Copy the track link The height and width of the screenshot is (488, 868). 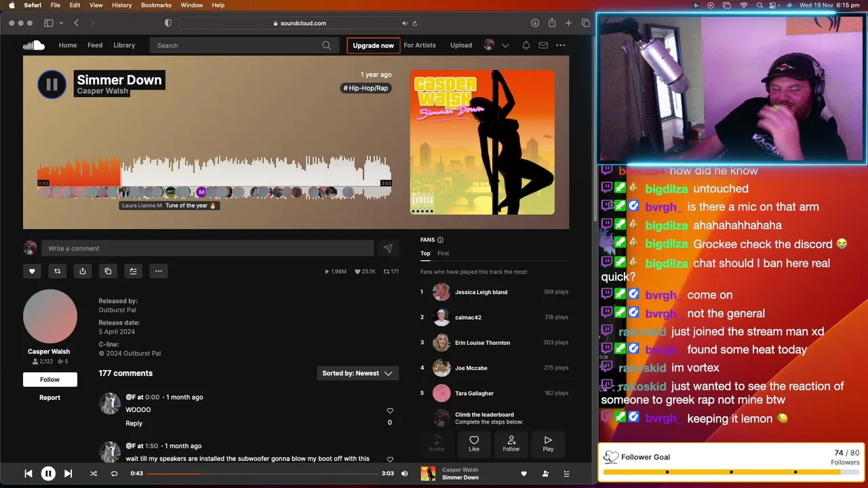108,271
